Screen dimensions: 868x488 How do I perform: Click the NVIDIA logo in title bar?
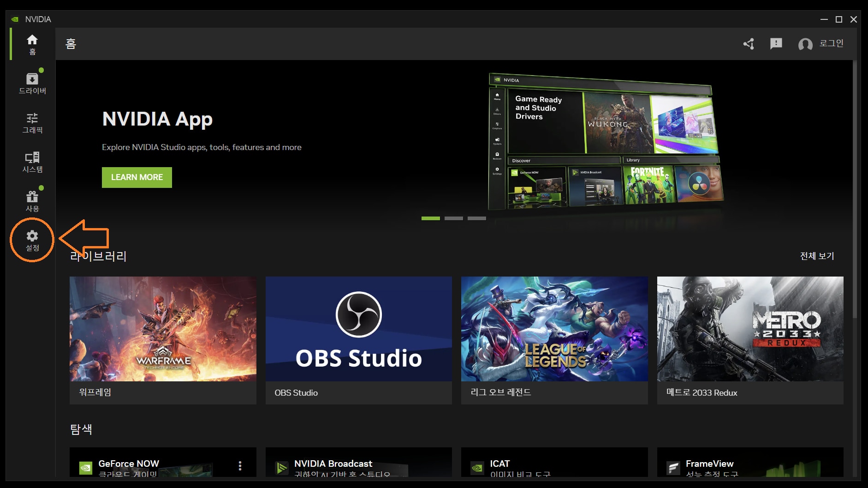click(x=15, y=19)
